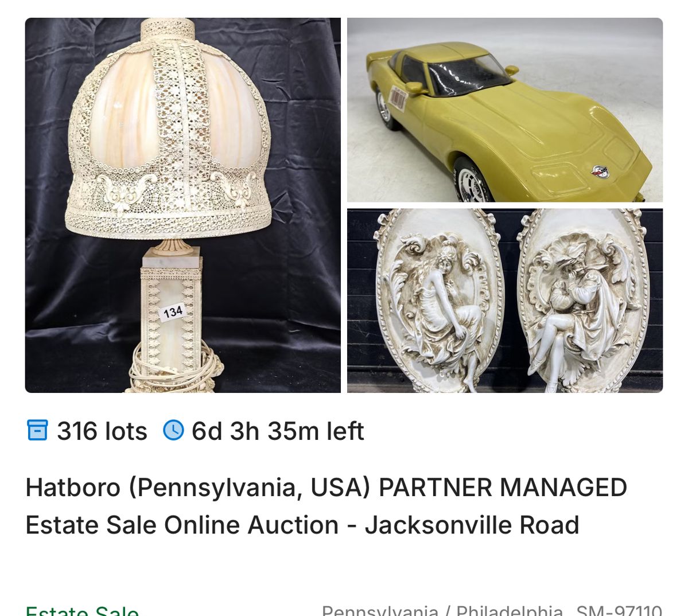This screenshot has height=616, width=688.
Task: Click the clock time-remaining icon
Action: coord(173,430)
